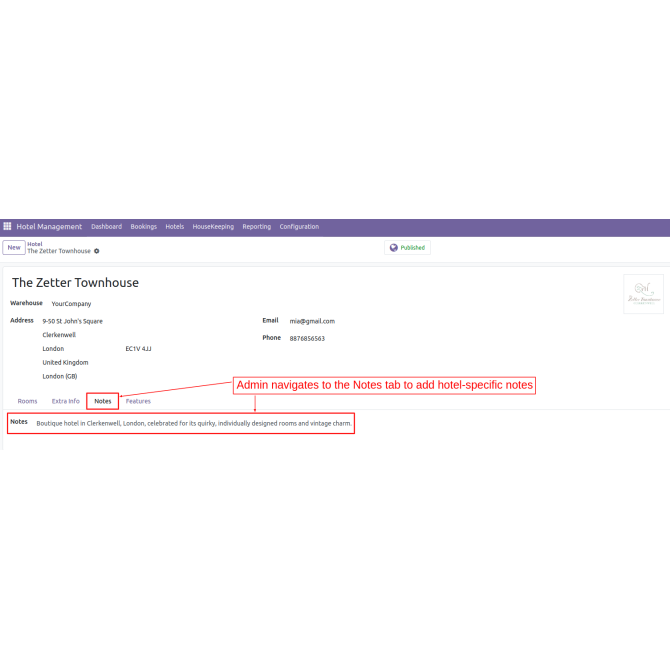The image size is (670, 670).
Task: Click the breadcrumb text The Zetter Townhouse
Action: [59, 251]
